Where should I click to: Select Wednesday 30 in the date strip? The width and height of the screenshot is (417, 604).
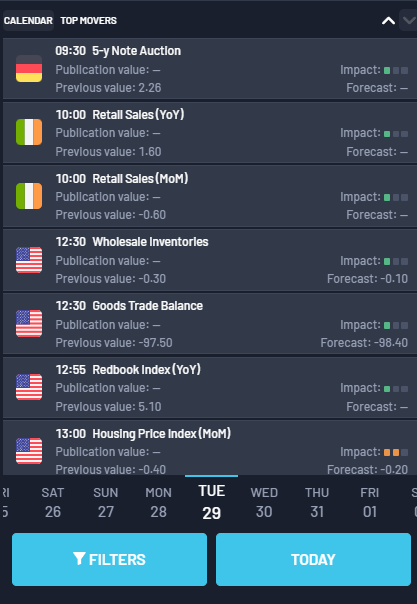tap(264, 502)
